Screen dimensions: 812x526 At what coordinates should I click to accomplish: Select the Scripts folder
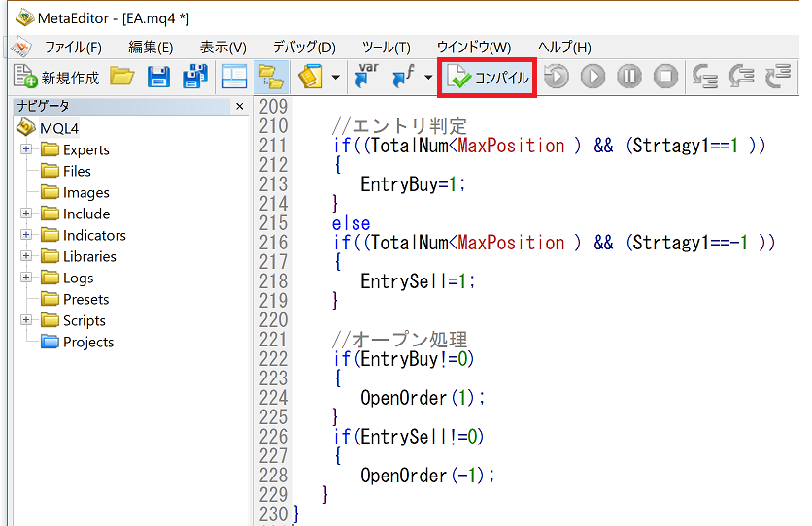coord(84,321)
